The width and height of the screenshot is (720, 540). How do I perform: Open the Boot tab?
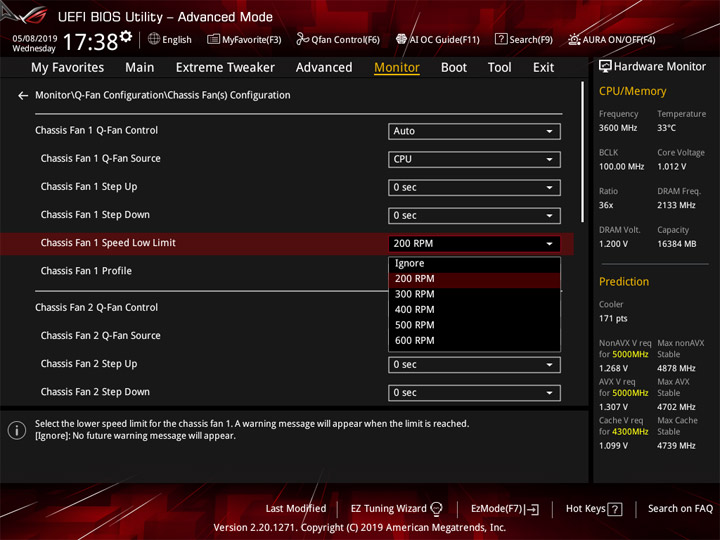coord(454,68)
